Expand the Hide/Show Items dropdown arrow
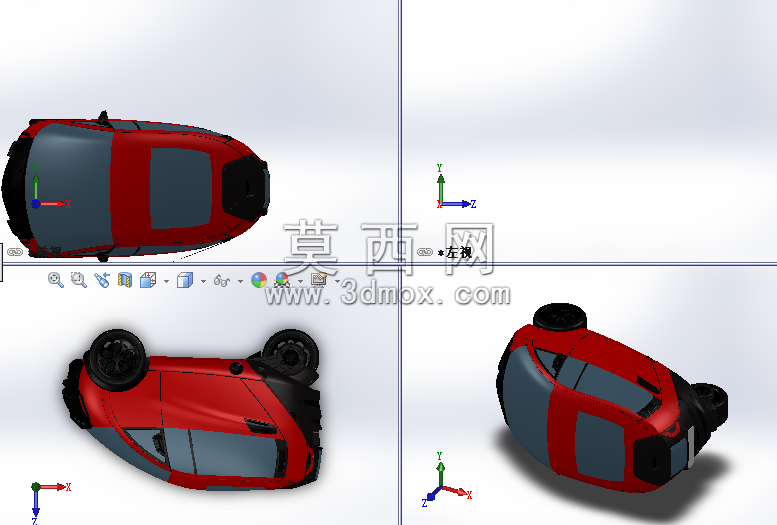 pos(240,282)
